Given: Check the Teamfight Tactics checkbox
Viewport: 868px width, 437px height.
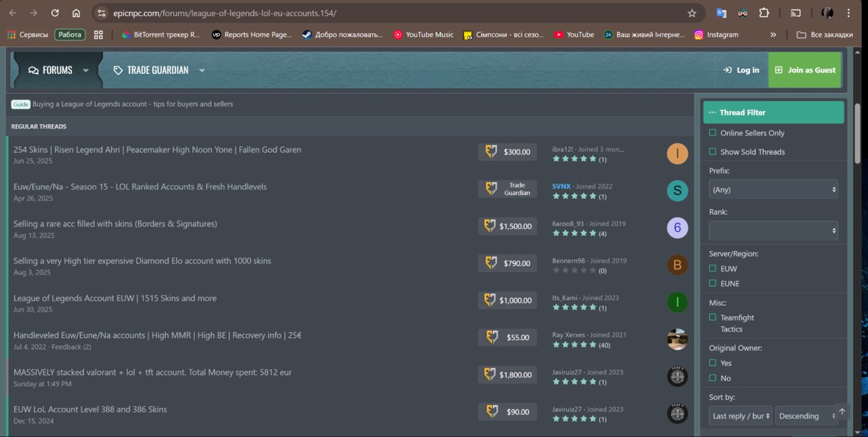Looking at the screenshot, I should coord(712,318).
